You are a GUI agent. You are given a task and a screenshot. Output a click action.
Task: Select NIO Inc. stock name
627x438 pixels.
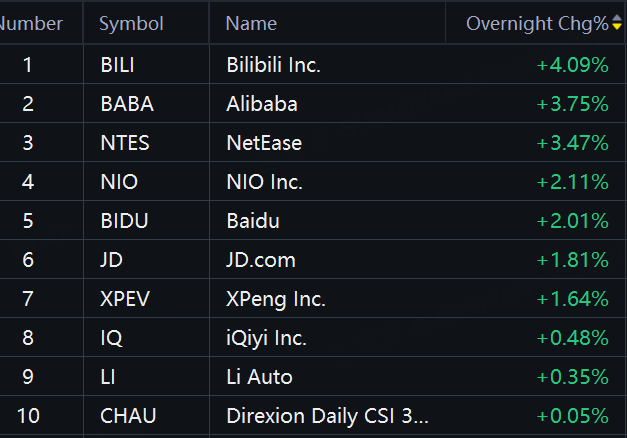(264, 182)
